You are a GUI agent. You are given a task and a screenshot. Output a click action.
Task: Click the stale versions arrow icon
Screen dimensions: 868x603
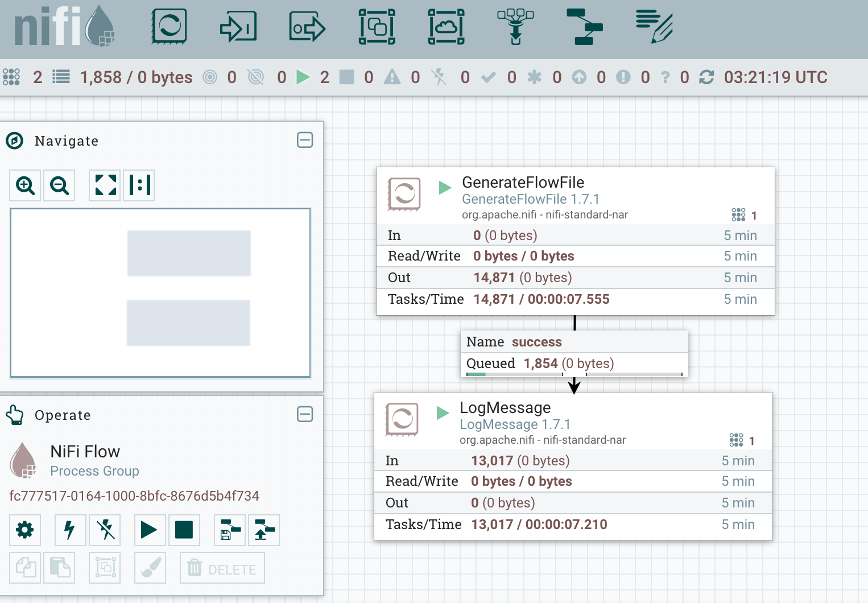coord(579,77)
